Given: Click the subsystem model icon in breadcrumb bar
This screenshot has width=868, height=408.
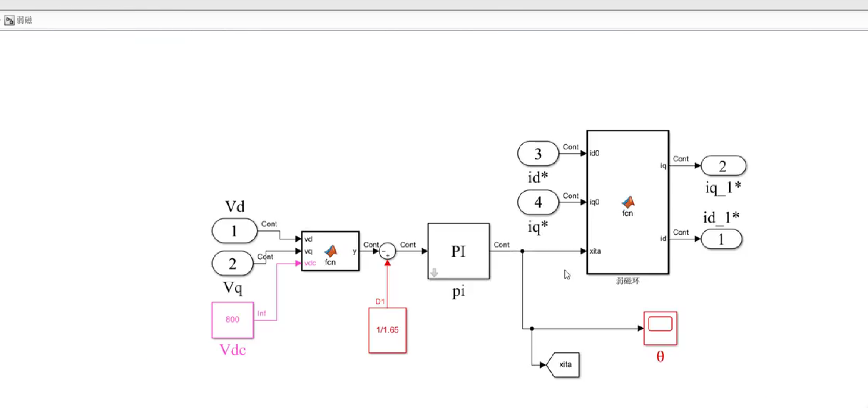Looking at the screenshot, I should (x=9, y=20).
